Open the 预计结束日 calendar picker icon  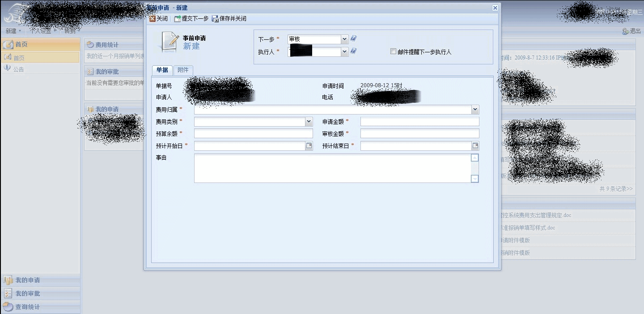pos(475,146)
